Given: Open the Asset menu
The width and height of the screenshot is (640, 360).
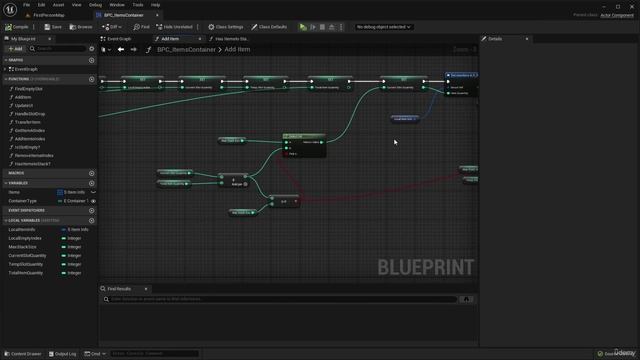Looking at the screenshot, I should coord(58,5).
